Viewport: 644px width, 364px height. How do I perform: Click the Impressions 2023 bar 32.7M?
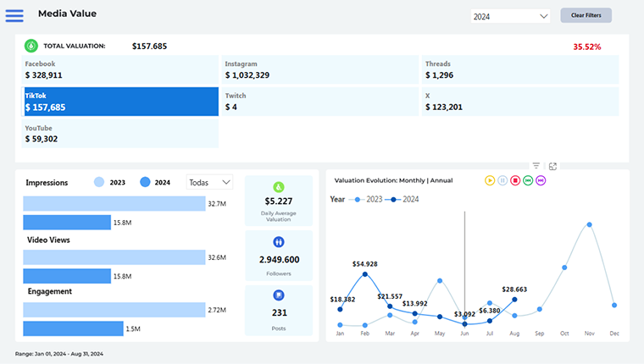114,203
